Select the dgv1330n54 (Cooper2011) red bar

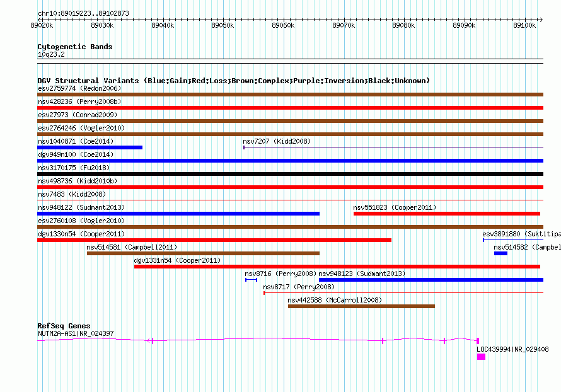point(214,240)
